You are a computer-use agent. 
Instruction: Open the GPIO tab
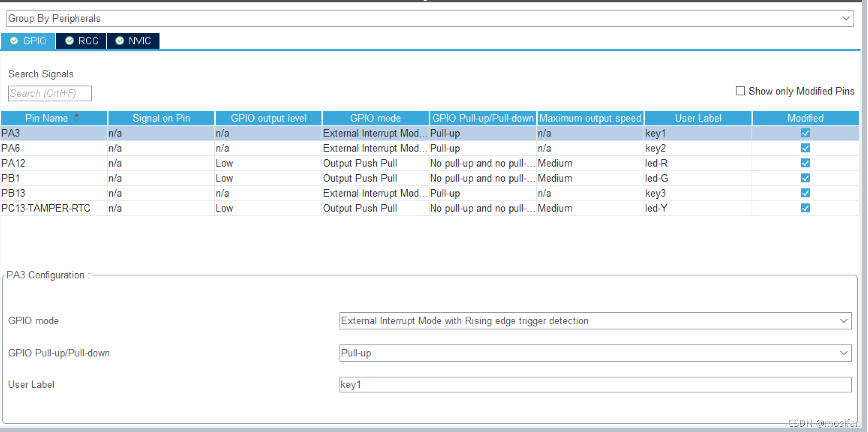click(x=28, y=41)
